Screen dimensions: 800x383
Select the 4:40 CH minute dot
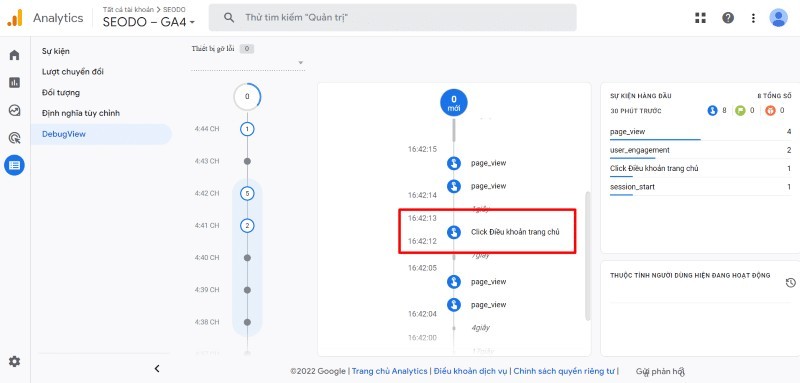(247, 258)
